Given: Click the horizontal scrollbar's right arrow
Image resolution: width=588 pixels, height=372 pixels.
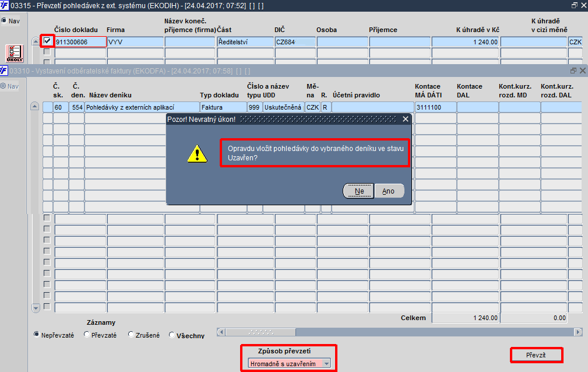Looking at the screenshot, I should [578, 332].
